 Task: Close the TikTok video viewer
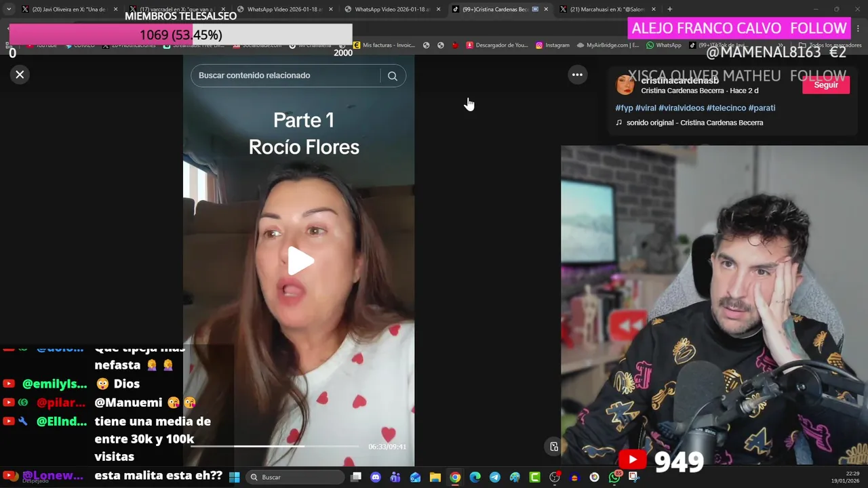tap(20, 75)
